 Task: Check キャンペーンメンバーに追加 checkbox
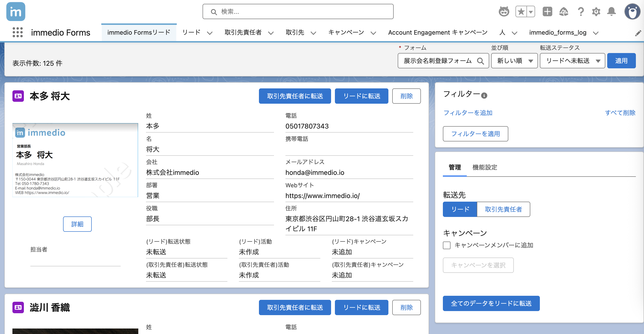(x=446, y=245)
